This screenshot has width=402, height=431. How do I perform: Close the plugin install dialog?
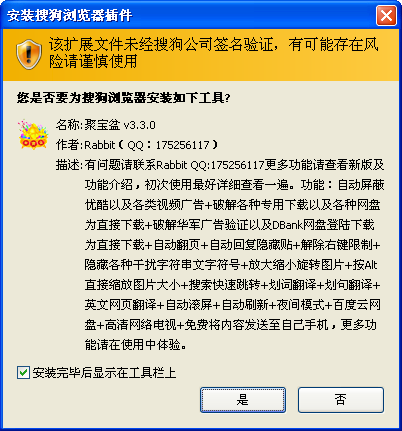386,15
